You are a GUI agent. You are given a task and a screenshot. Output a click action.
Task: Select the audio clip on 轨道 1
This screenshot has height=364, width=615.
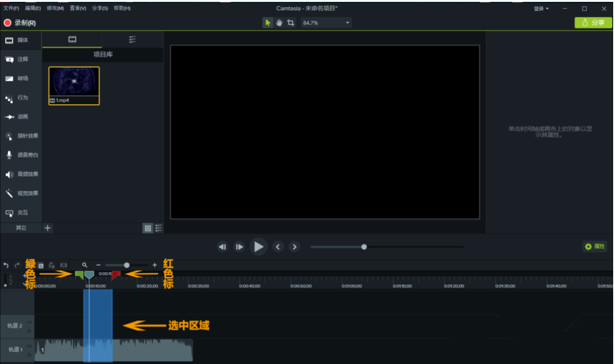coord(113,351)
